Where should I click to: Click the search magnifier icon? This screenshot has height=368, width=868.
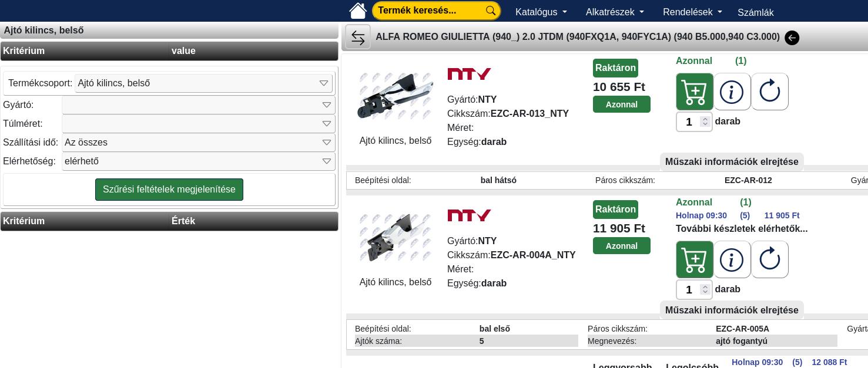(x=491, y=11)
